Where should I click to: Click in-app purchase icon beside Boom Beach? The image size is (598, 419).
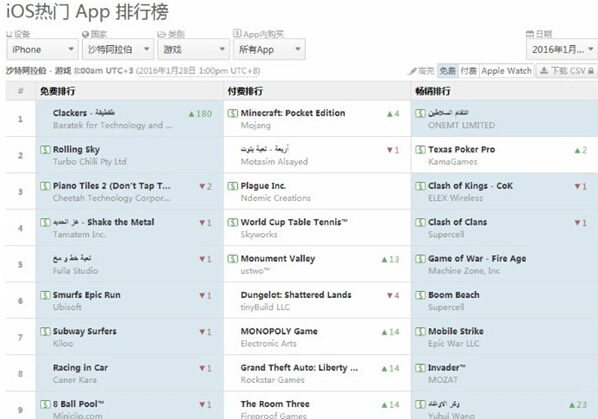pos(420,295)
